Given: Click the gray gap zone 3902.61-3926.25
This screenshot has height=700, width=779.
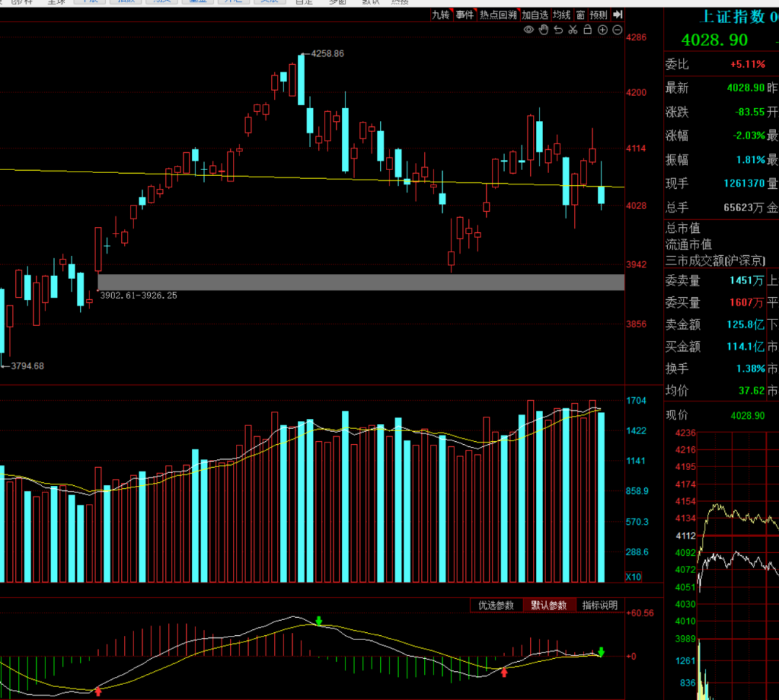Looking at the screenshot, I should [361, 282].
